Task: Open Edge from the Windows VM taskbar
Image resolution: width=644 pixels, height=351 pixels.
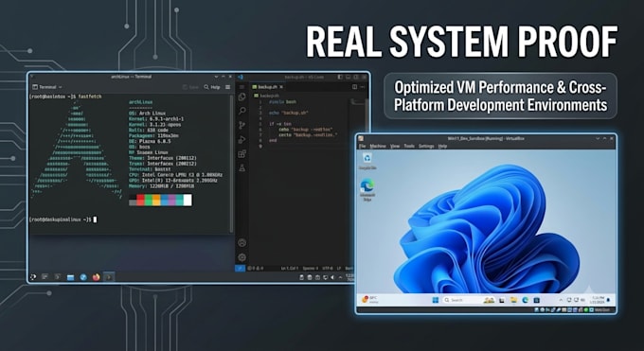Action: [x=525, y=300]
